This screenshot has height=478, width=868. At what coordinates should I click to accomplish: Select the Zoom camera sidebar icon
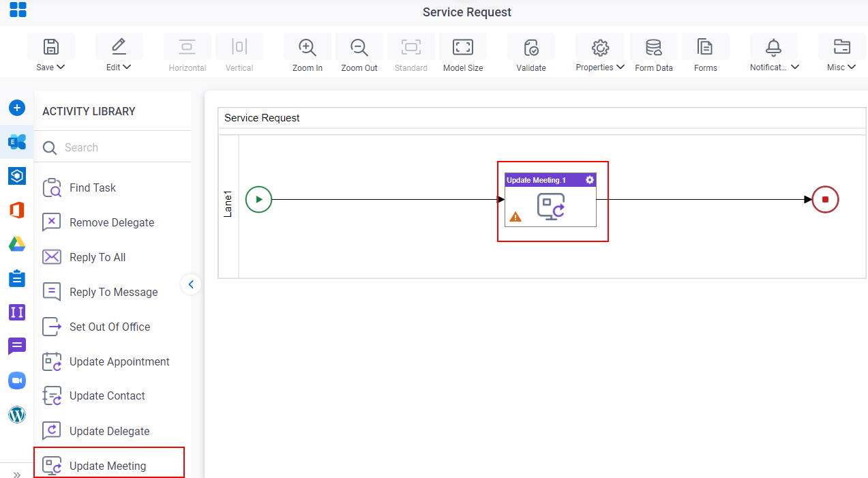pos(17,380)
